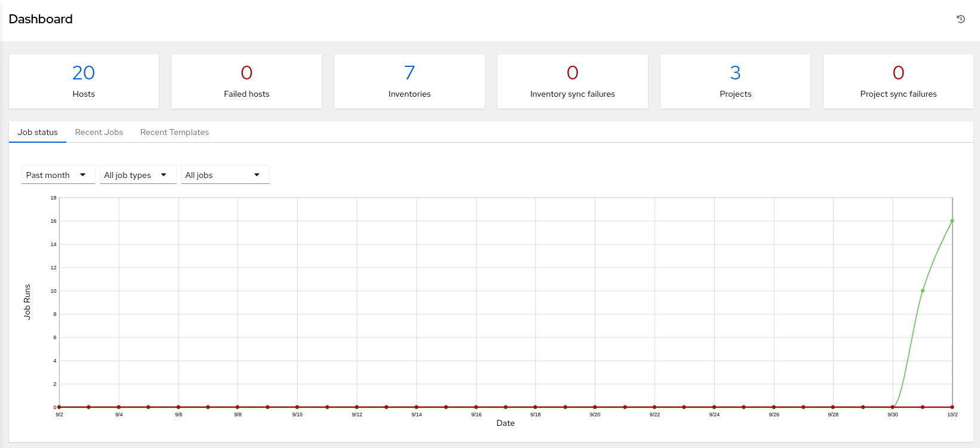
Task: Open the Inventories count card
Action: coord(410,82)
